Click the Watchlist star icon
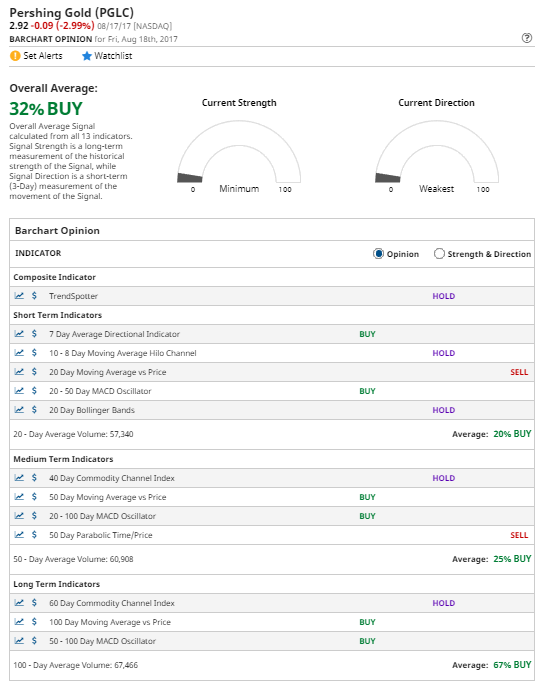The image size is (542, 689). (x=87, y=56)
